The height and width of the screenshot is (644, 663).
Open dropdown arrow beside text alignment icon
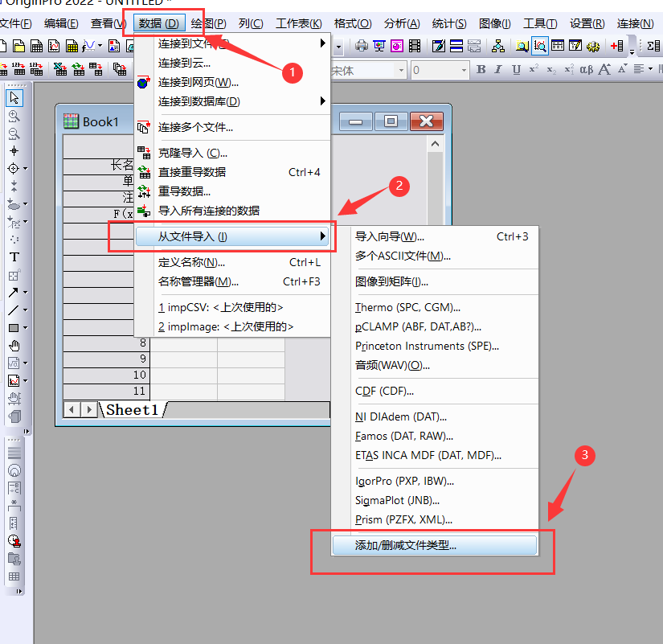click(650, 69)
